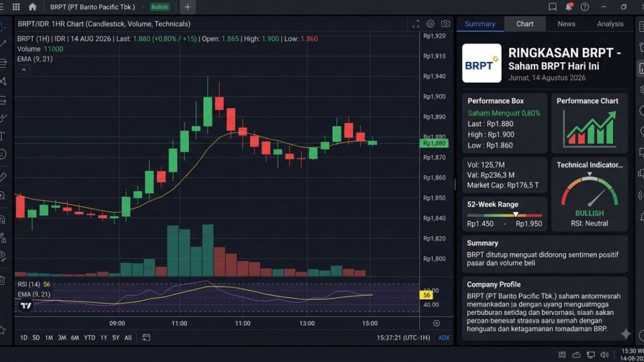Open the notifications bell icon
The height and width of the screenshot is (362, 644).
[x=569, y=7]
